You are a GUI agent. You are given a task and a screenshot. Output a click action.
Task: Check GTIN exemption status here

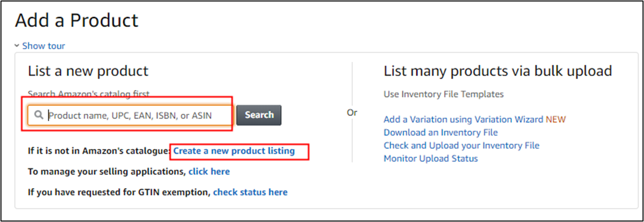[x=250, y=192]
